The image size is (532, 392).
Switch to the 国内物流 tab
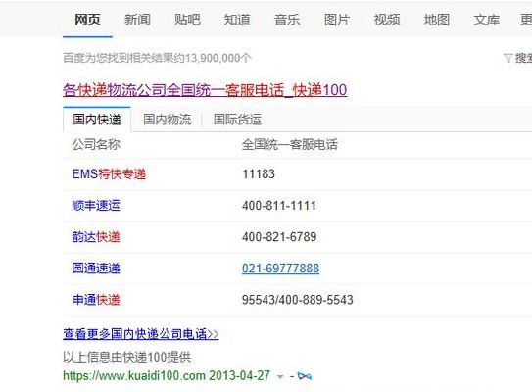(x=167, y=120)
